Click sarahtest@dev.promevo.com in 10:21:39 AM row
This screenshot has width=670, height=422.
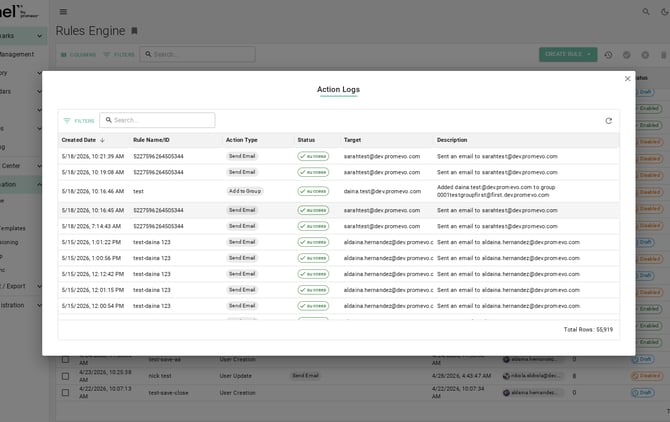coord(382,156)
